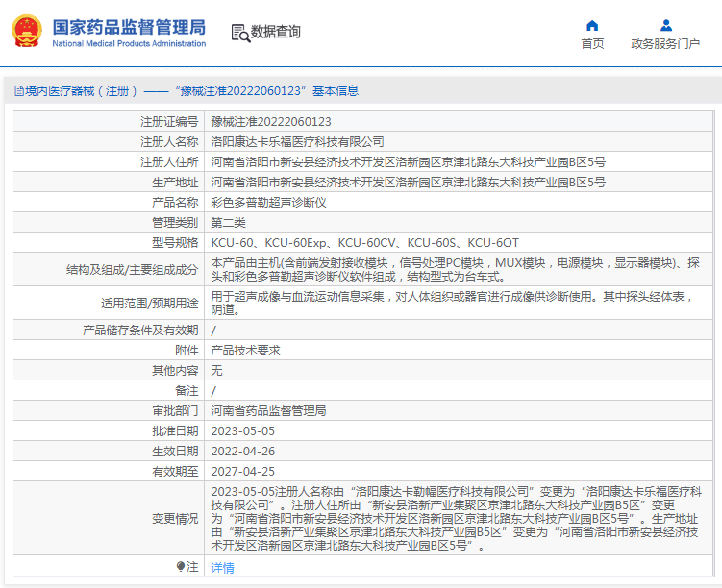Select registrant name 洛阳康达卡乐福医疗科技有限公司
Viewport: 722px width, 588px height.
[x=297, y=142]
